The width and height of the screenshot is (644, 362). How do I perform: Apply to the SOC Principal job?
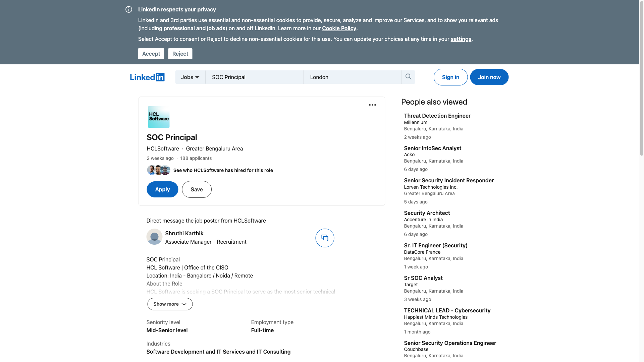[x=162, y=189]
